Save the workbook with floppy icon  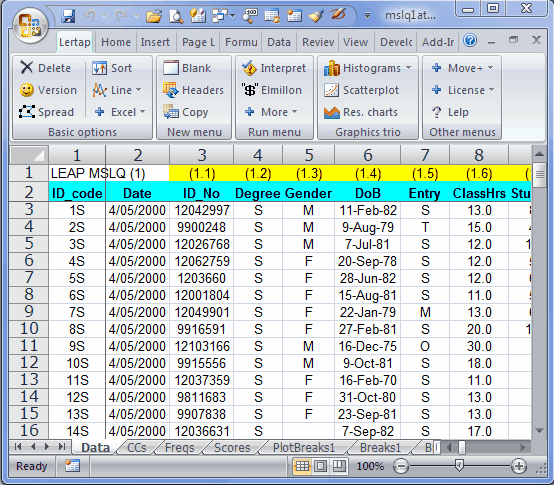68,16
